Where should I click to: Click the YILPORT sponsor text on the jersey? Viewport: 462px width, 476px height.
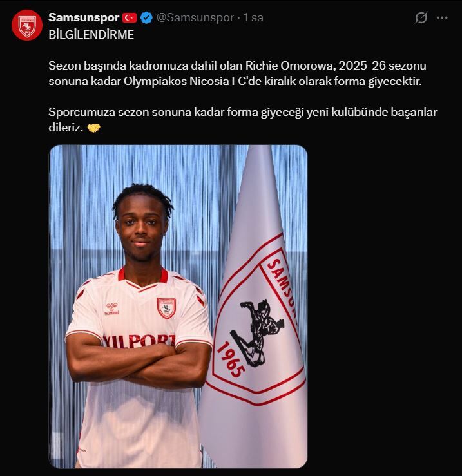(x=139, y=341)
